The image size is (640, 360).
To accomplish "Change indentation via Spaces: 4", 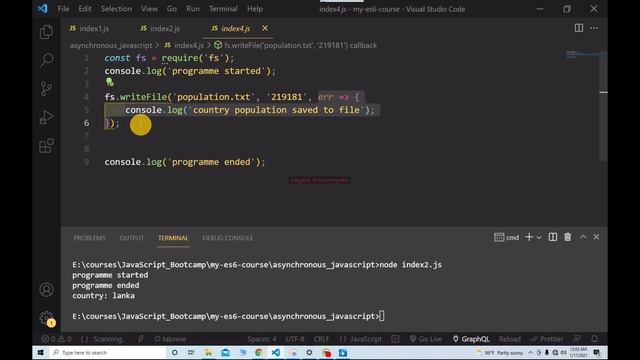I will [262, 339].
